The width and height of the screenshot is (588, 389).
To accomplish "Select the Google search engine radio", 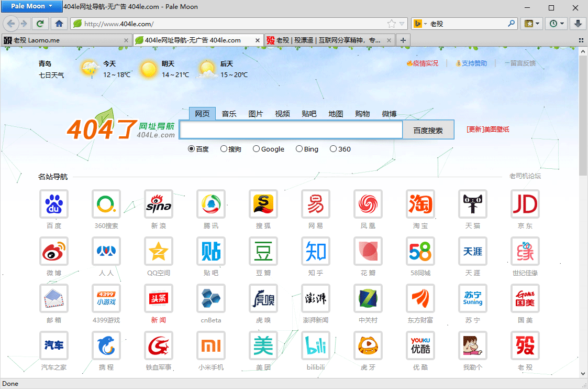I will [x=256, y=149].
